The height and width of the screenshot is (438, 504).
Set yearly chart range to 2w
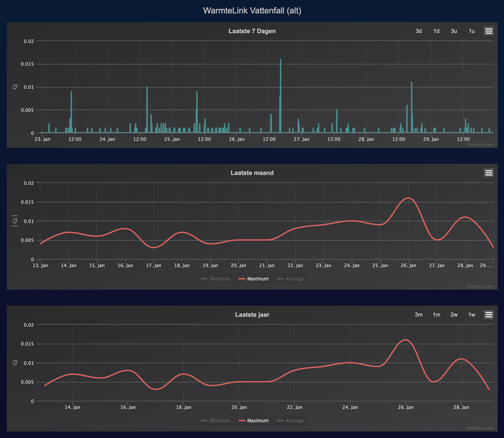tap(454, 314)
